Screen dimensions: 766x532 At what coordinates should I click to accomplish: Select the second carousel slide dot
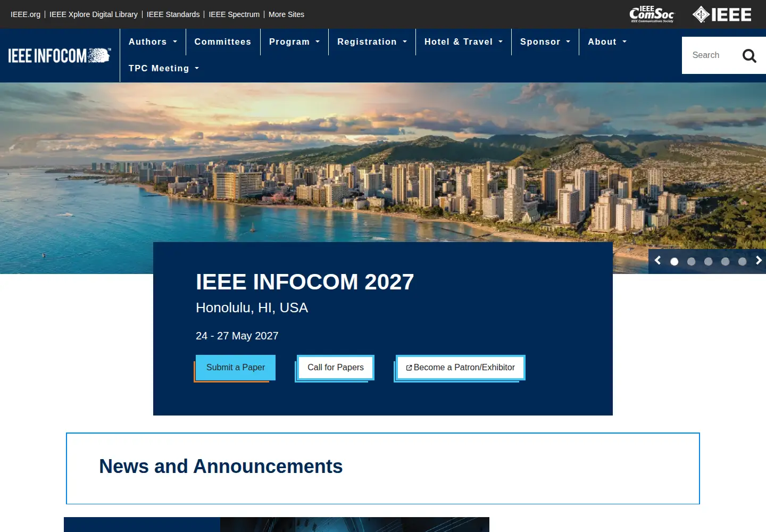pos(692,262)
